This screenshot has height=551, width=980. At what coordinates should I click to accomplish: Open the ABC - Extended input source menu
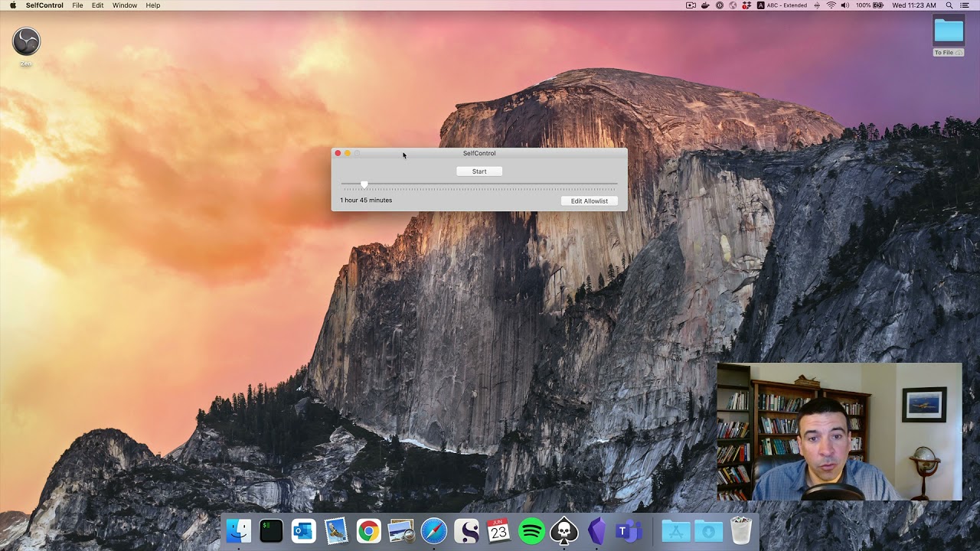pos(782,5)
